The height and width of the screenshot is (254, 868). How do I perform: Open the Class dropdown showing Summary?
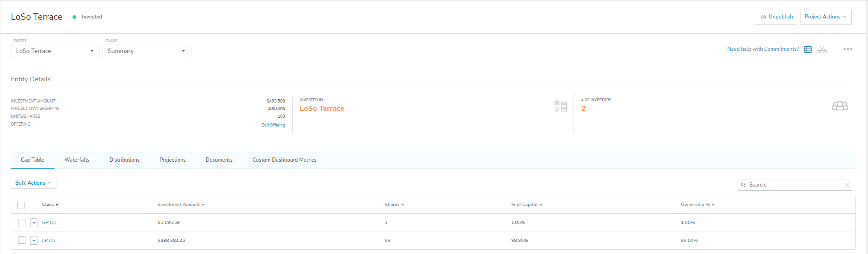pyautogui.click(x=147, y=51)
